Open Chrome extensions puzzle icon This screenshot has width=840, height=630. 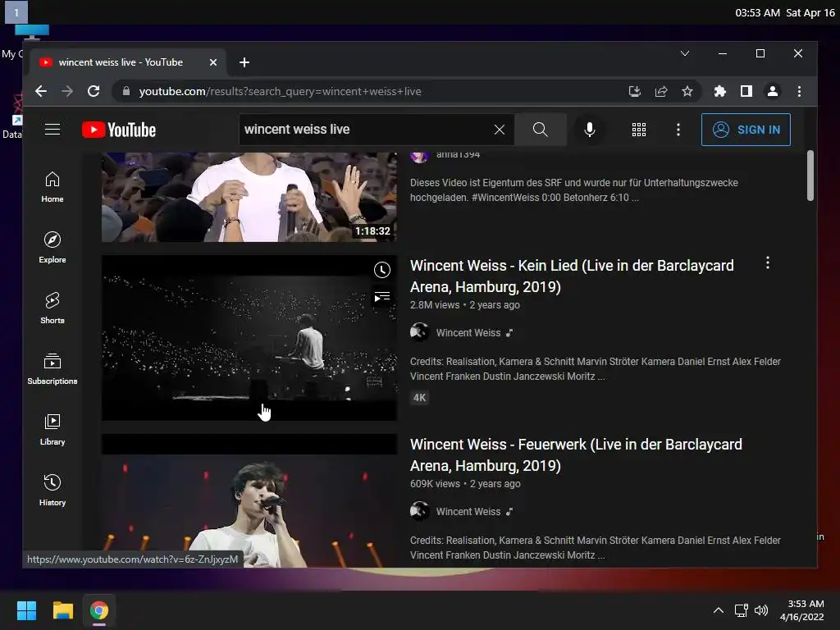pyautogui.click(x=720, y=92)
